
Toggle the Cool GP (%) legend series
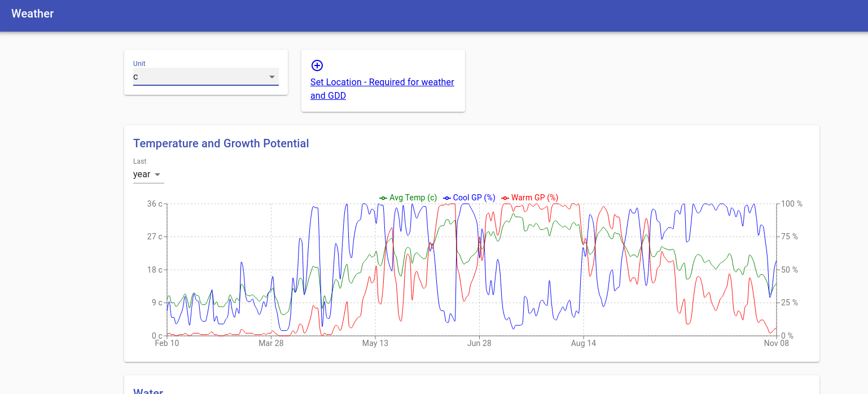coord(469,198)
